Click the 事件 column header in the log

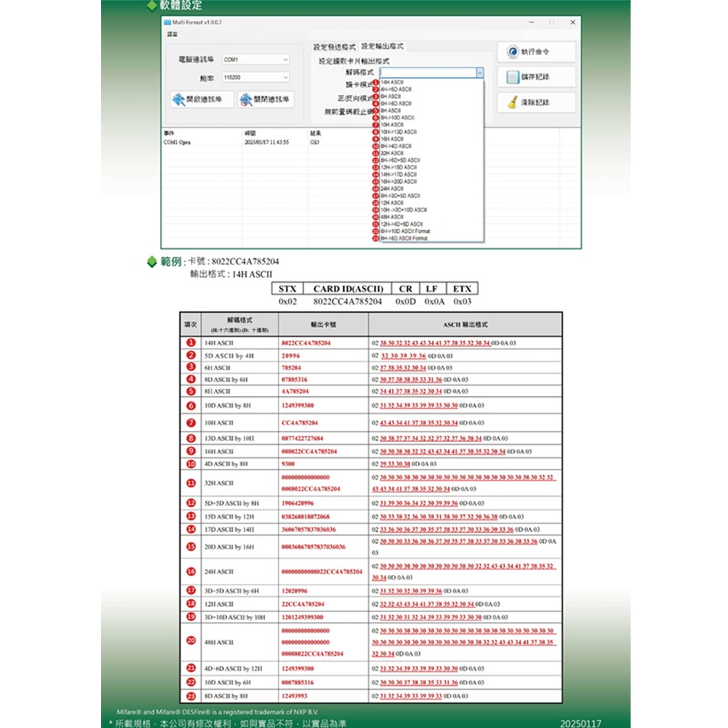[x=169, y=133]
